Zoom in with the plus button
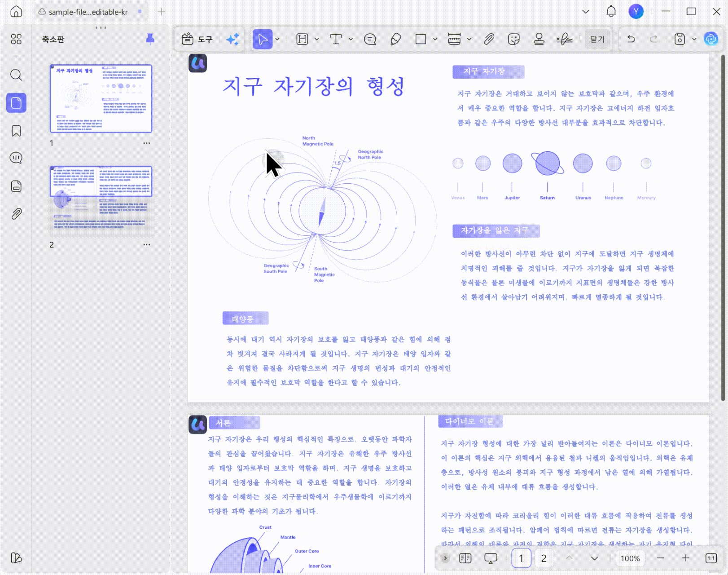Screen dimensions: 728x575 coord(686,558)
